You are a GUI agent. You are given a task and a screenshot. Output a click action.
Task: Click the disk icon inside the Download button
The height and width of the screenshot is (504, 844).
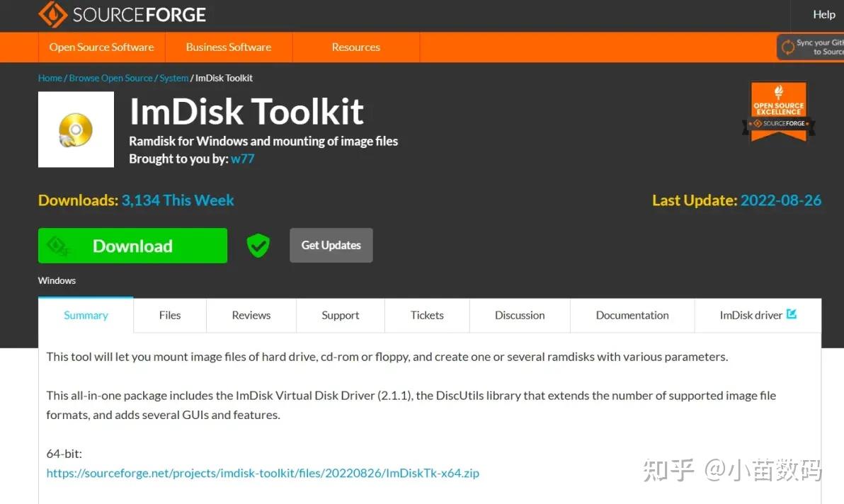(x=59, y=245)
